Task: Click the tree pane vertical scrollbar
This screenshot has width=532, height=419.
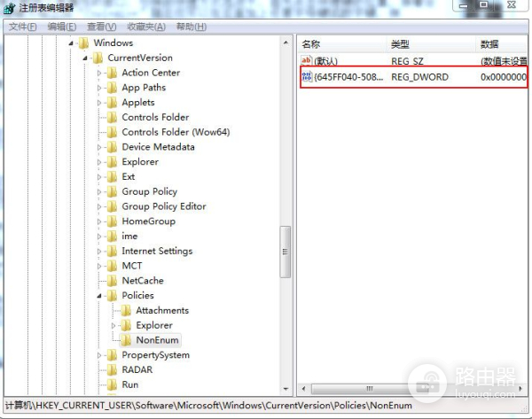Action: click(x=286, y=257)
